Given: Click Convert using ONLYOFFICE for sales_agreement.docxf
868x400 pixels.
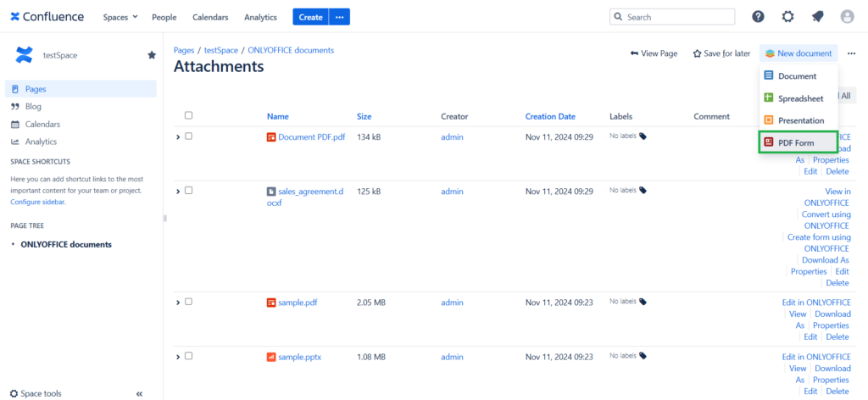Looking at the screenshot, I should click(x=826, y=219).
